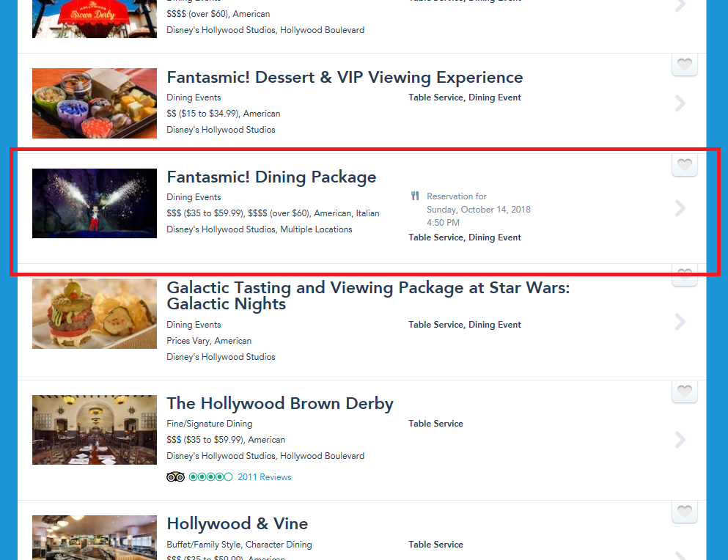Click the TripAdvisor owl logo icon
728x560 pixels.
point(175,477)
